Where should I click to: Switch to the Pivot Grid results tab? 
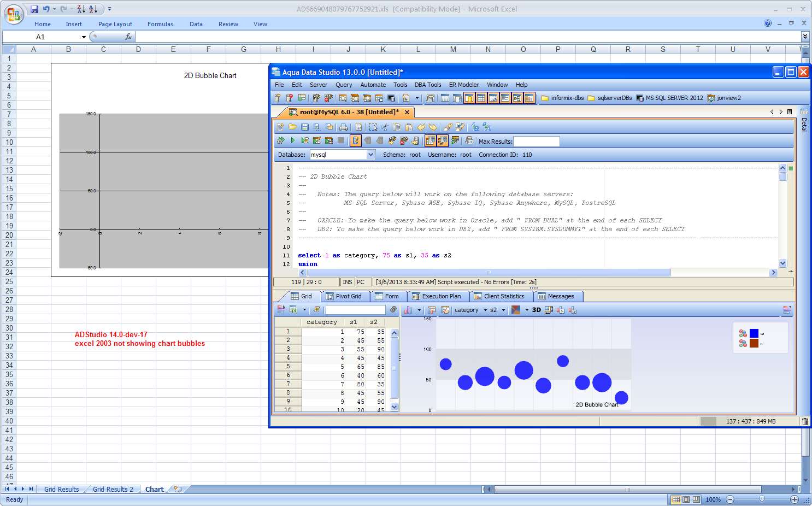click(x=344, y=296)
